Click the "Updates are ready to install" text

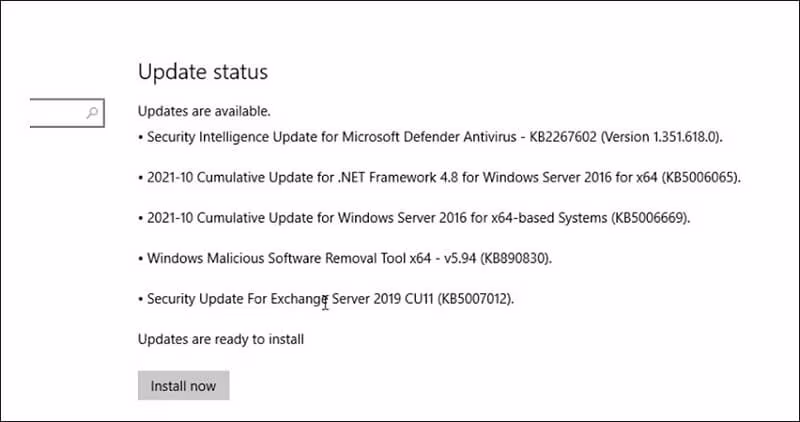pos(220,339)
